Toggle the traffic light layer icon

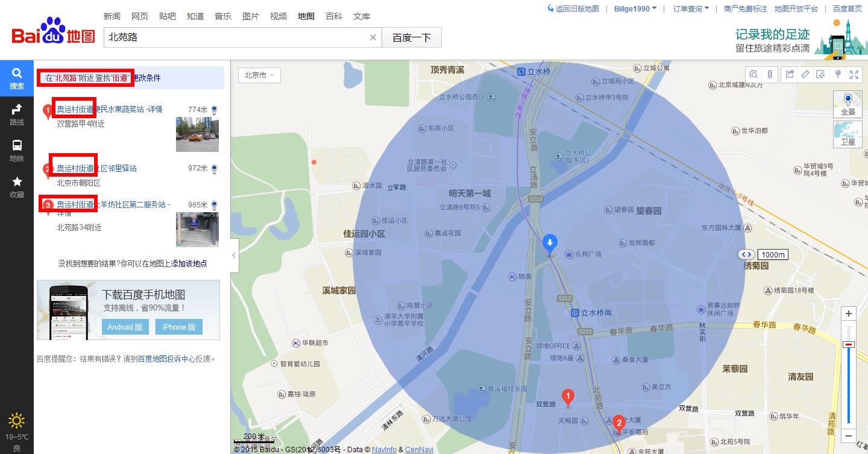[770, 74]
